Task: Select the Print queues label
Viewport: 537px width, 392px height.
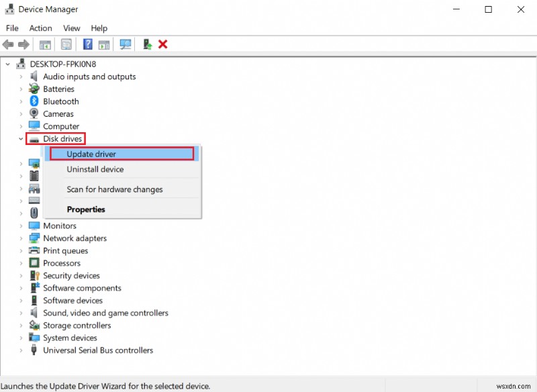Action: click(x=65, y=250)
